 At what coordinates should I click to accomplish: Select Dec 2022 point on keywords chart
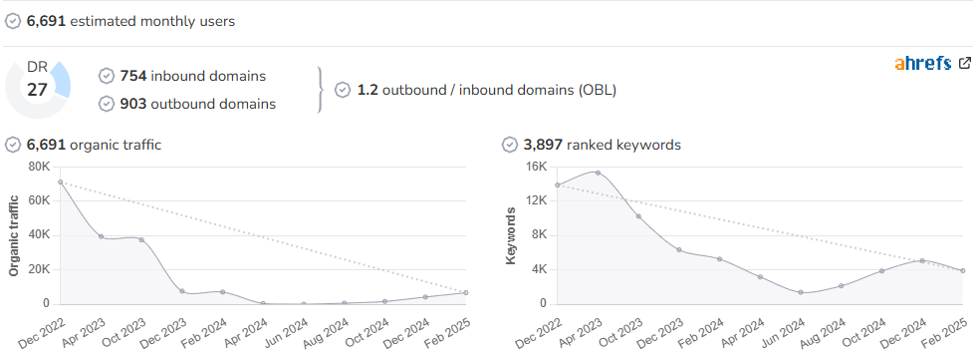pyautogui.click(x=558, y=184)
